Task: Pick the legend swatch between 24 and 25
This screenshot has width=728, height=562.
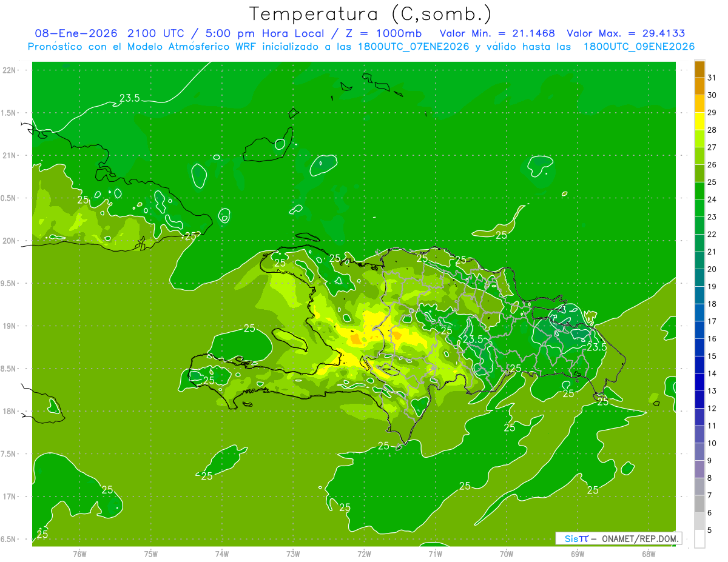Action: (x=699, y=191)
